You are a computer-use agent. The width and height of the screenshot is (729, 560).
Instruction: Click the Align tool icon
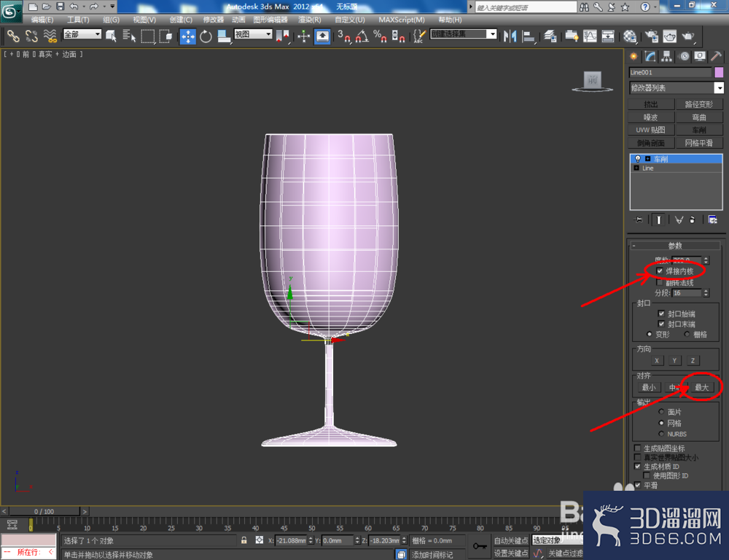click(x=529, y=36)
